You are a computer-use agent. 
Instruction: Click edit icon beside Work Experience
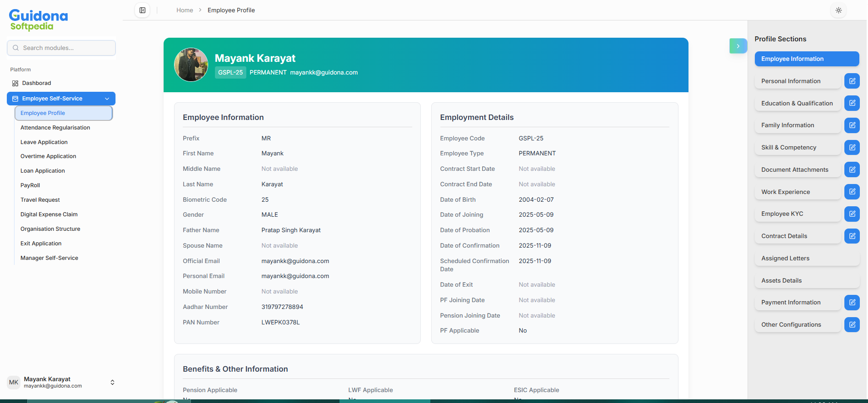[x=852, y=192]
